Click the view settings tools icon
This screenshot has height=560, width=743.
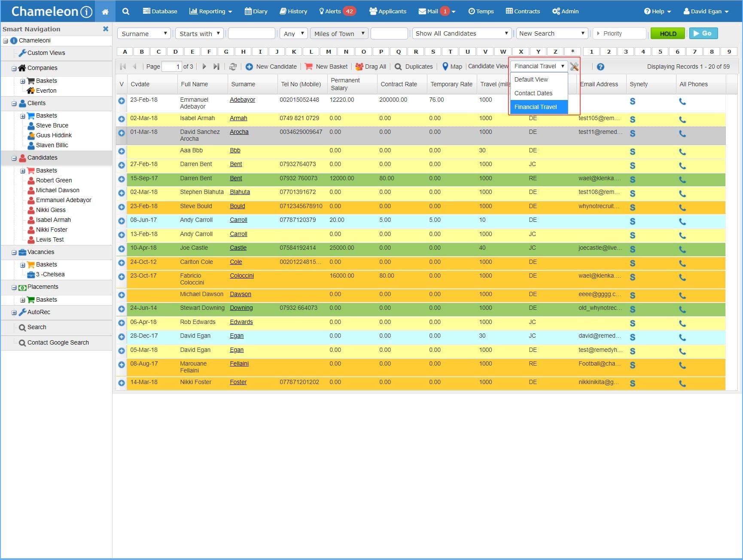[574, 67]
